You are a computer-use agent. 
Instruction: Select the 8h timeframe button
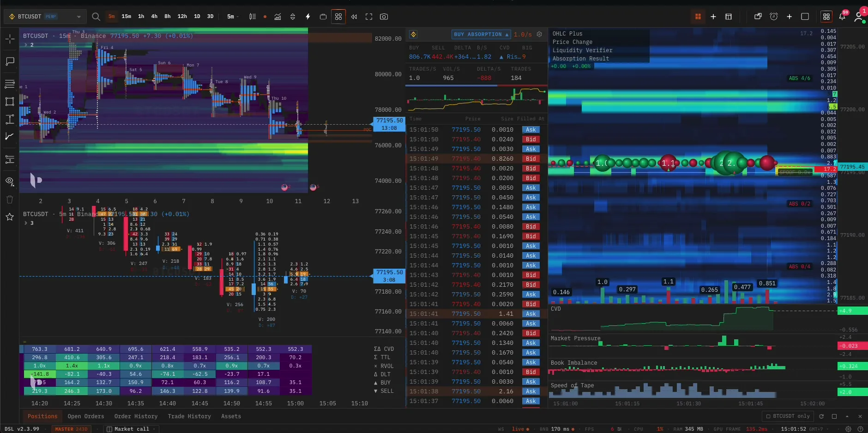(x=168, y=17)
